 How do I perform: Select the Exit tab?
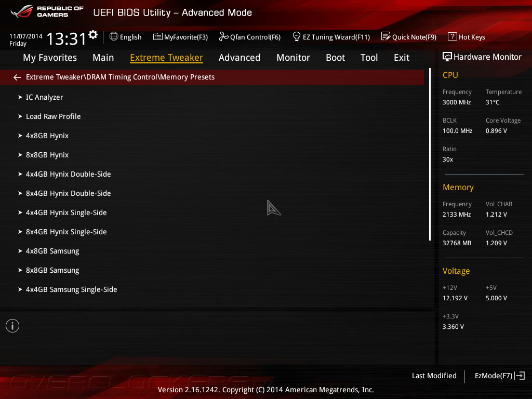402,58
